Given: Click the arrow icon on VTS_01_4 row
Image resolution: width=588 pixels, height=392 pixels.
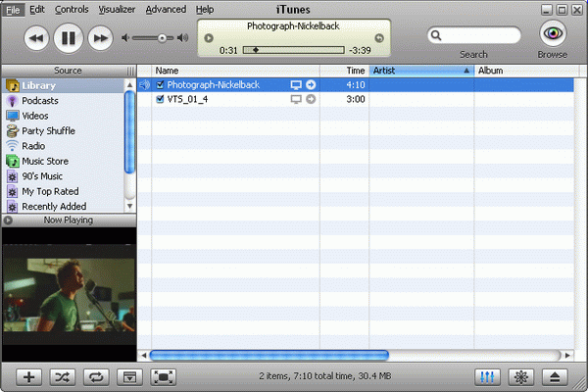Looking at the screenshot, I should point(311,99).
